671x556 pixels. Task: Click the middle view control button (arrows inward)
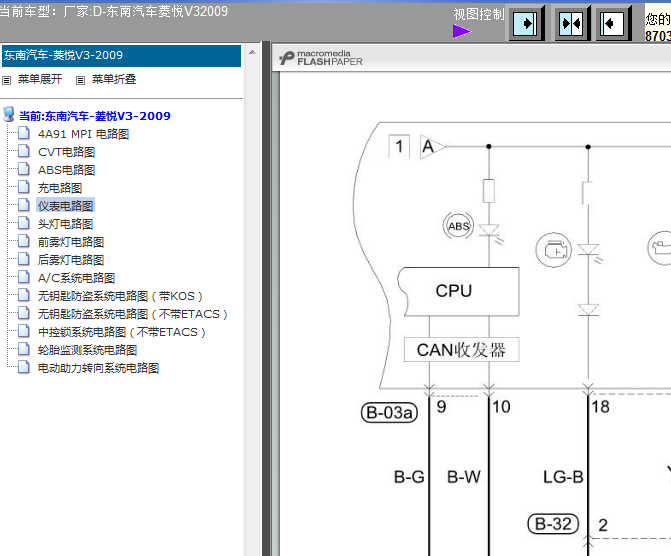coord(572,23)
